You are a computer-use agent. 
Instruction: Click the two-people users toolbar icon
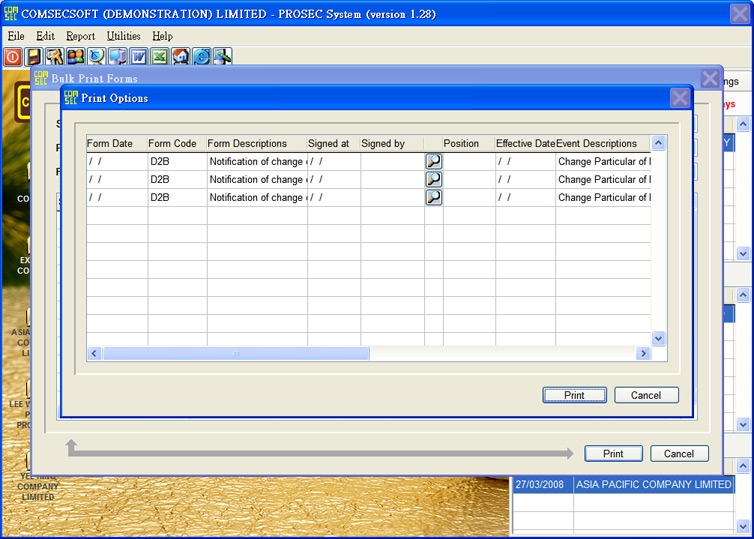[x=76, y=56]
